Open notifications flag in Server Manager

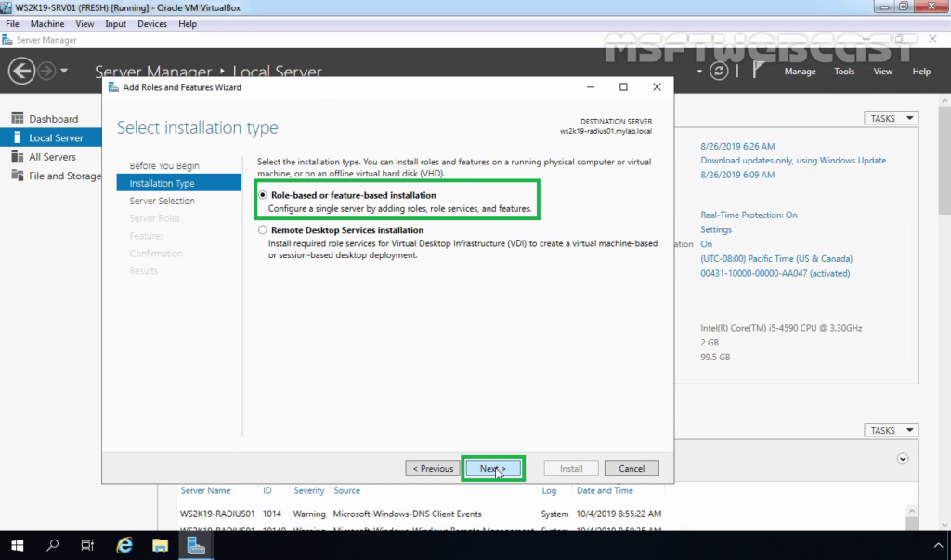[758, 71]
